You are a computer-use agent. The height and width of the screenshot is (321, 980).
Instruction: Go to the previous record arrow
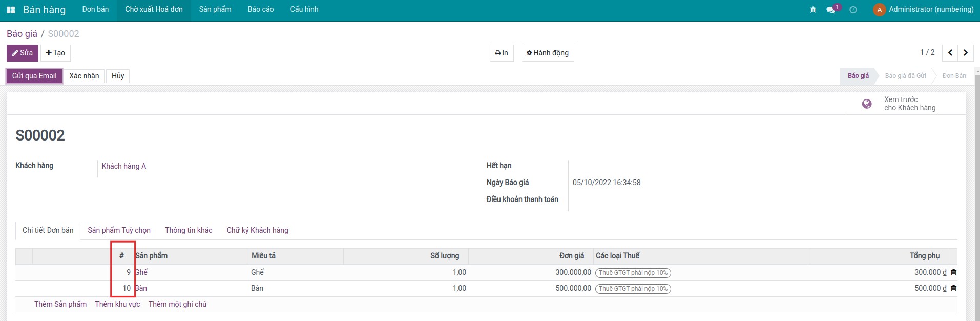click(950, 53)
